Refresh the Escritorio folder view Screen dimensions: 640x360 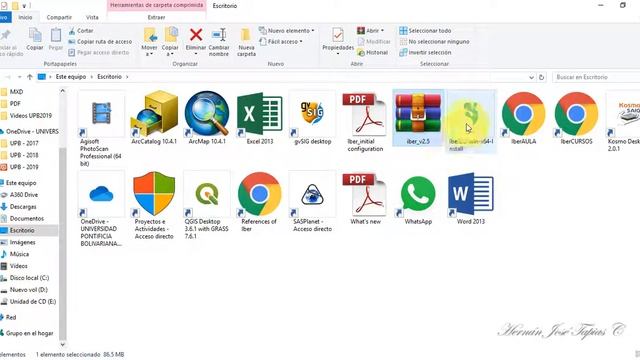coord(541,77)
